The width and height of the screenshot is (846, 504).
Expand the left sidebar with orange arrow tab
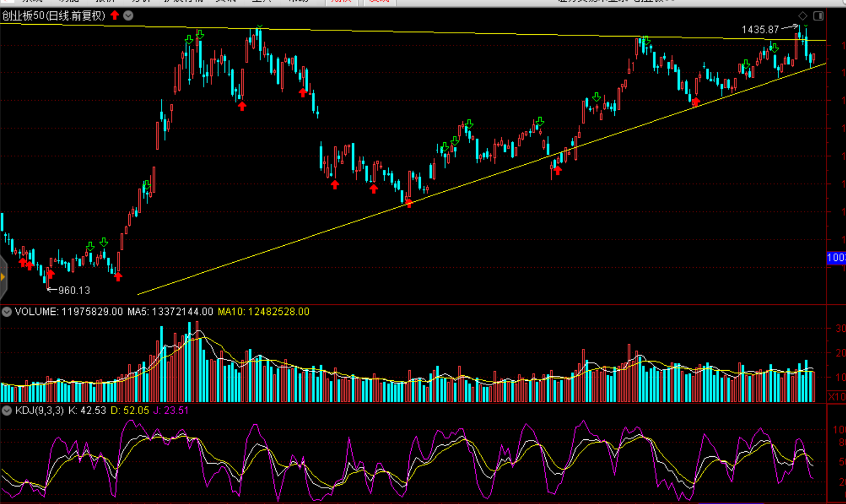[x=3, y=277]
